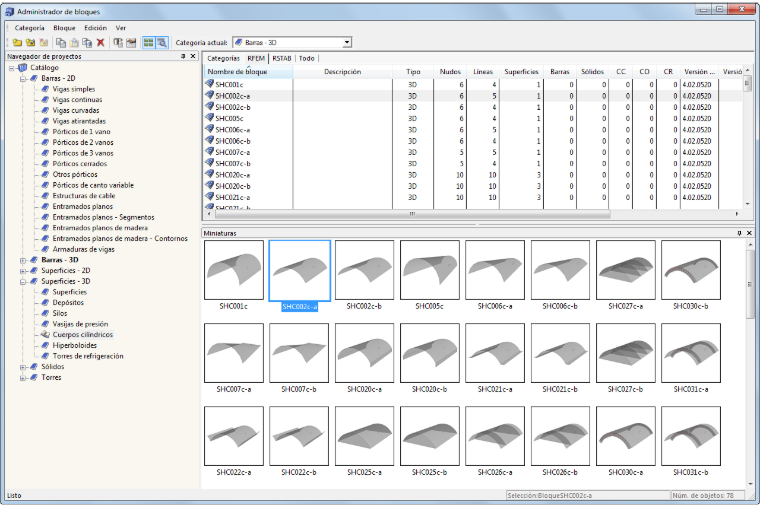Expand the Torres tree node

[23, 378]
